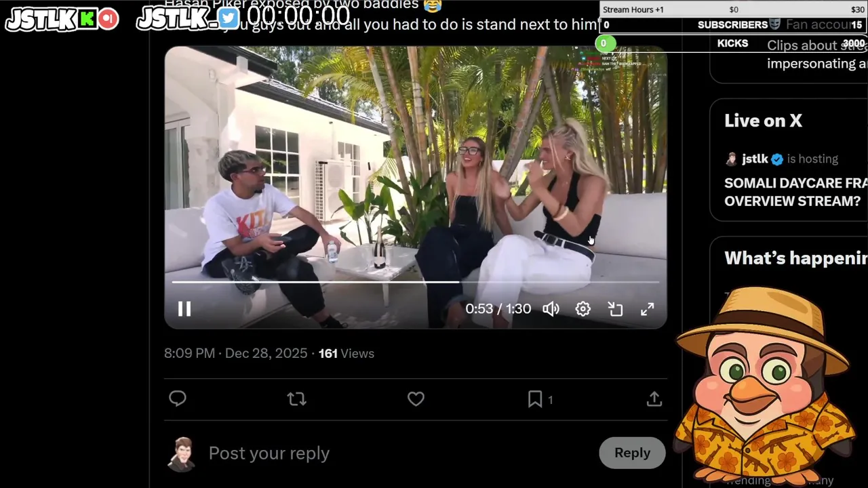The image size is (868, 488).
Task: Click the Reply button
Action: [x=632, y=453]
